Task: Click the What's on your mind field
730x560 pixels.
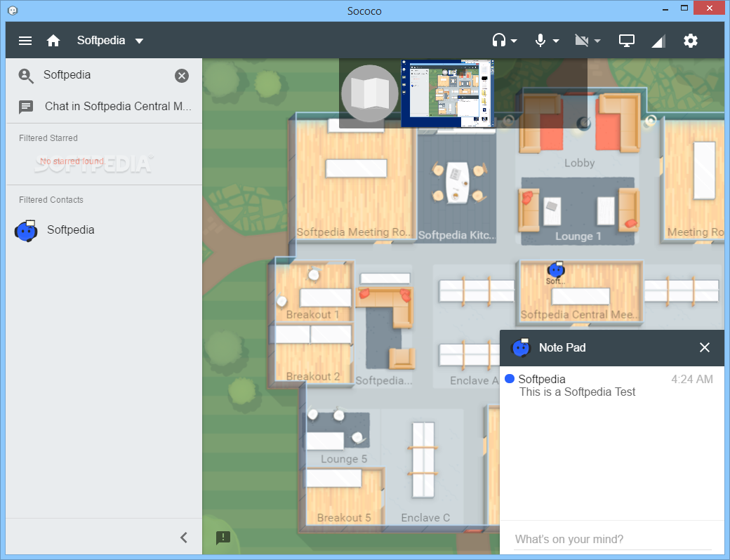Action: (x=613, y=539)
